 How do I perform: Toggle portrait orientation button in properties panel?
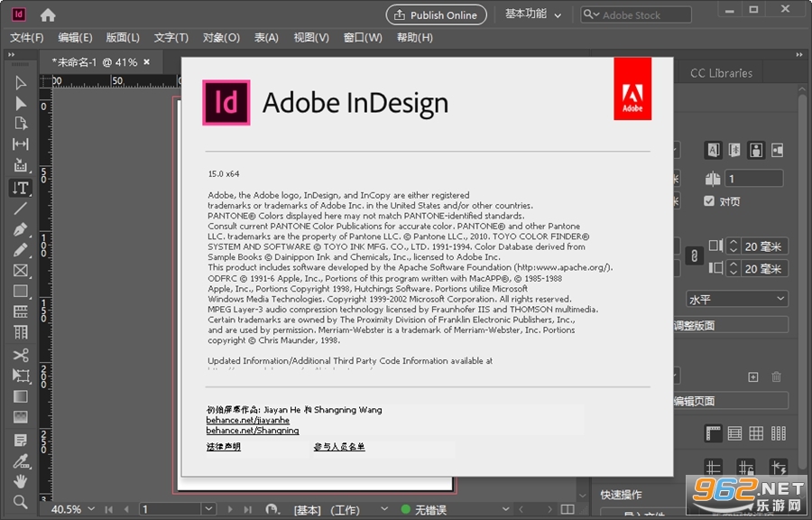(x=756, y=150)
